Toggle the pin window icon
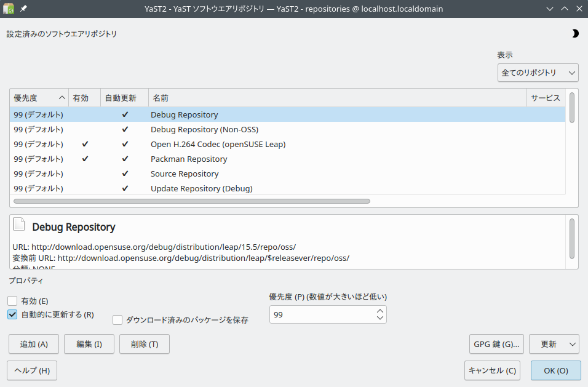This screenshot has height=387, width=588. pos(23,9)
